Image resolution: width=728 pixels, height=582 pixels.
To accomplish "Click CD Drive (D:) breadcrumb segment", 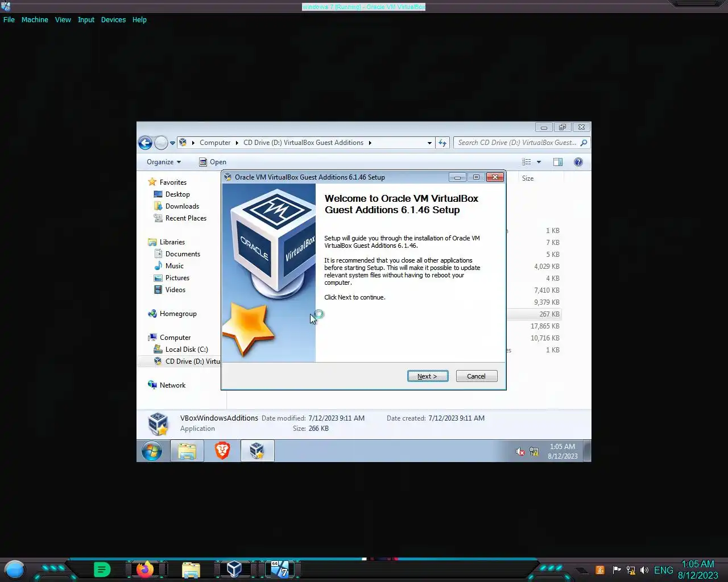I will point(303,143).
